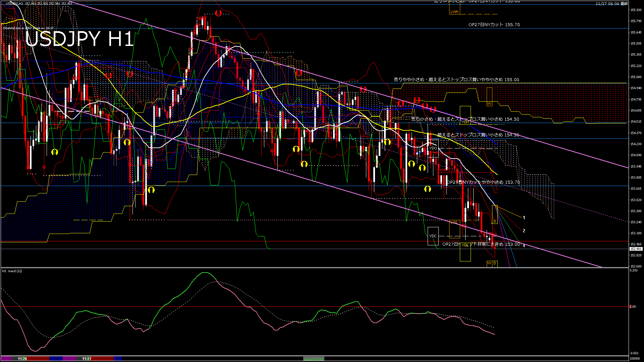This screenshot has width=644, height=362.
Task: Click the orange W box at the chart bottom
Action: point(489,263)
